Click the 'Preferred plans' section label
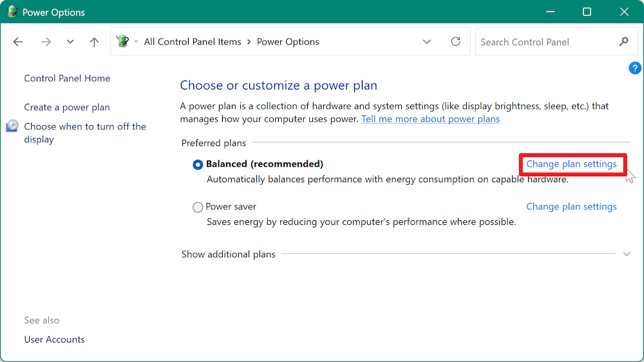This screenshot has height=362, width=644. 214,143
